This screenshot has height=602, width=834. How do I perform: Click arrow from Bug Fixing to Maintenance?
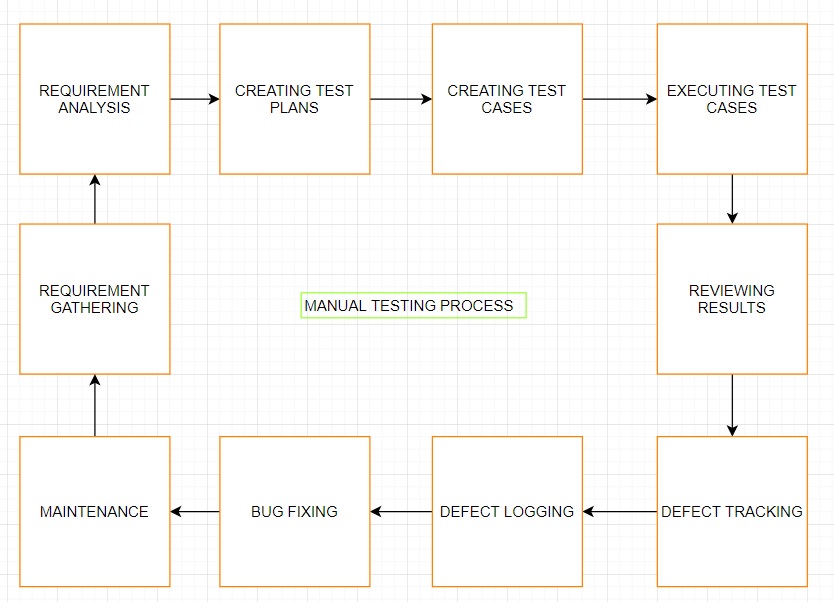tap(195, 511)
